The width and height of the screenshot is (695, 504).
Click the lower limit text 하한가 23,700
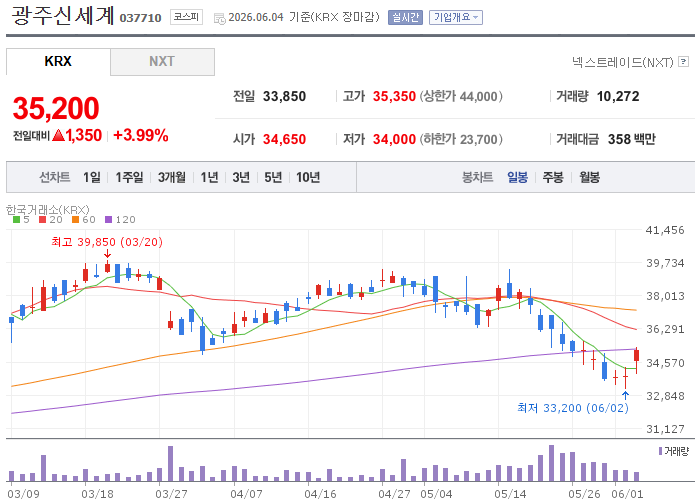point(461,139)
